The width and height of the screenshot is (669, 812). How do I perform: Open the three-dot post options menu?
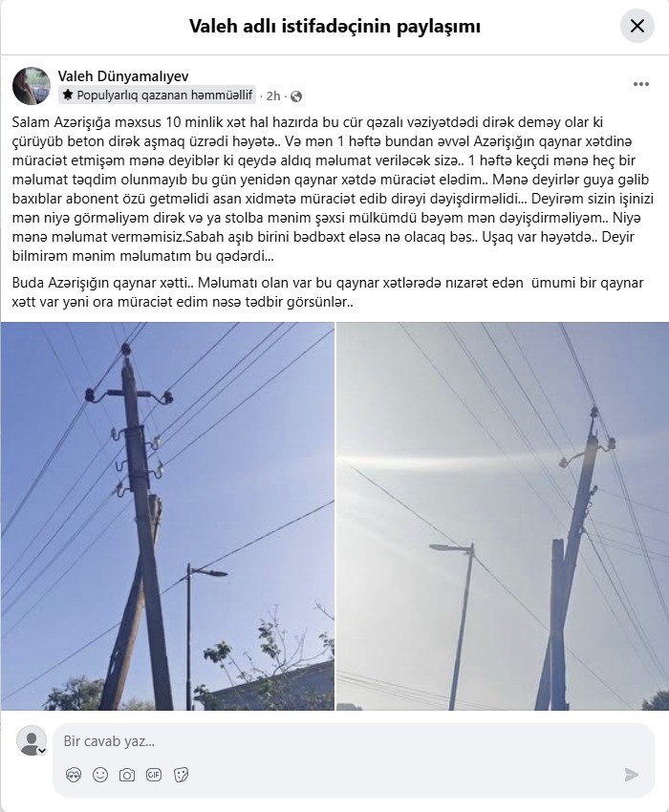(641, 84)
